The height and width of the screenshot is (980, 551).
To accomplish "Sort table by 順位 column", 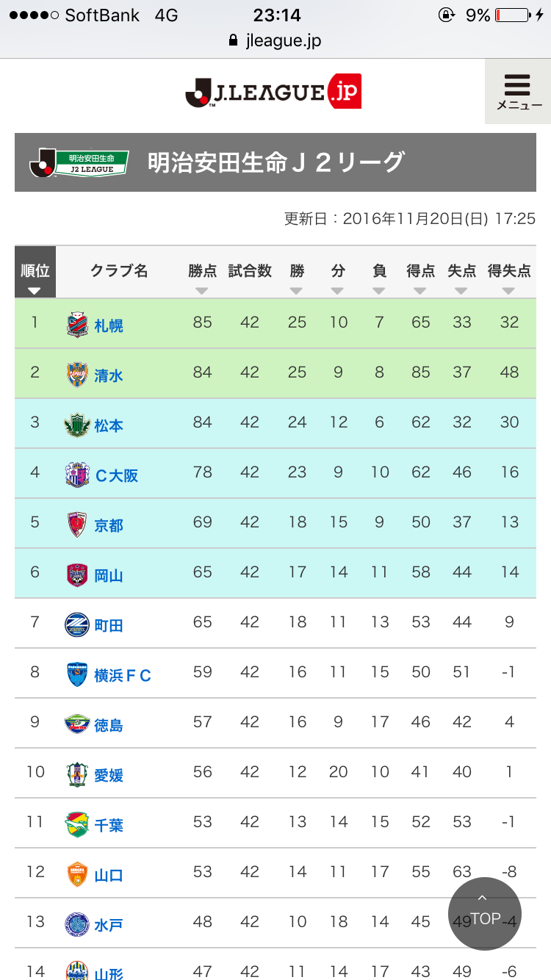I will pos(35,273).
